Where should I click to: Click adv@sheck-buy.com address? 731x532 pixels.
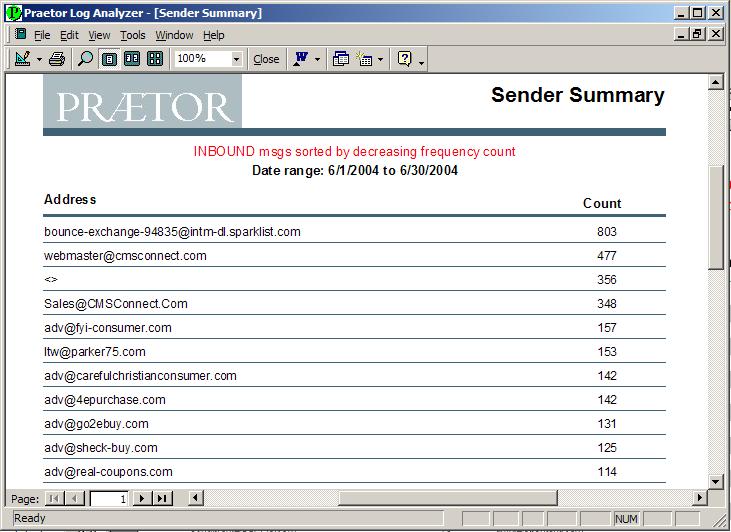tap(101, 448)
